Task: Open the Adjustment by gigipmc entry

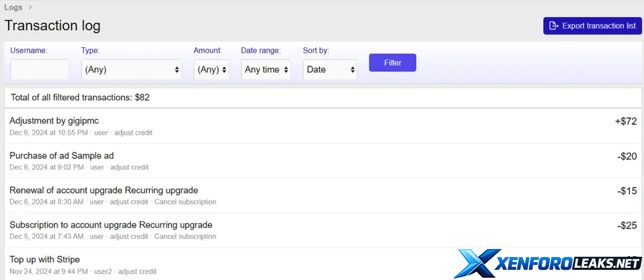Action: [54, 120]
